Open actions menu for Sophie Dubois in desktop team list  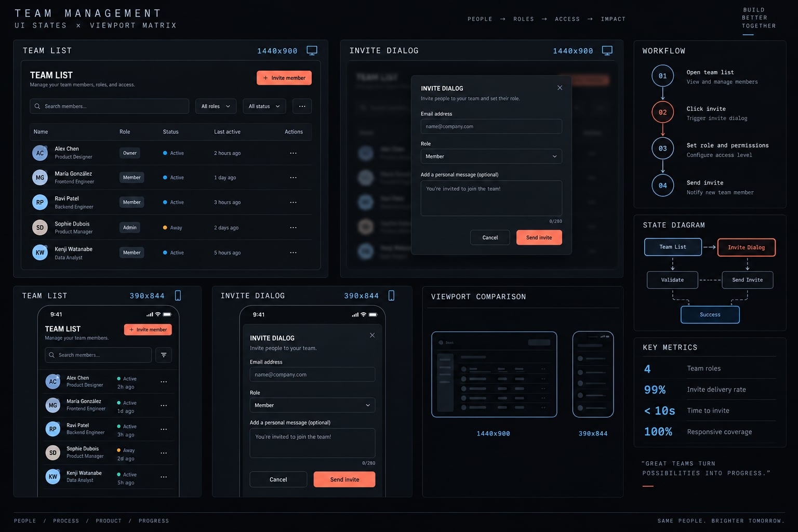click(293, 228)
